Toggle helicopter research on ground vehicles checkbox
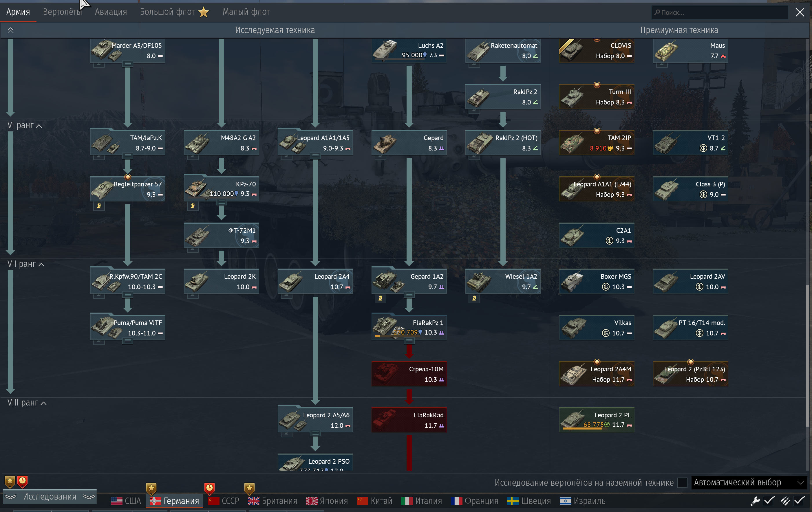Viewport: 812px width, 512px height. [682, 483]
